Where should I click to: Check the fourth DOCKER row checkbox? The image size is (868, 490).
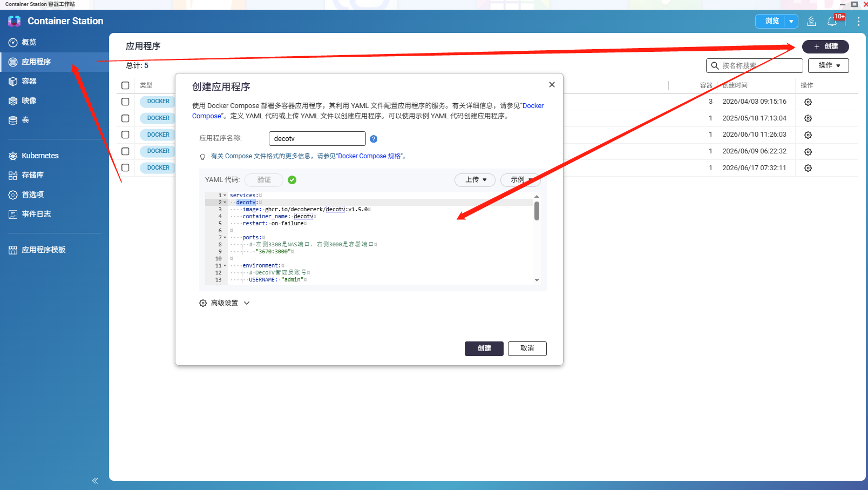(125, 151)
